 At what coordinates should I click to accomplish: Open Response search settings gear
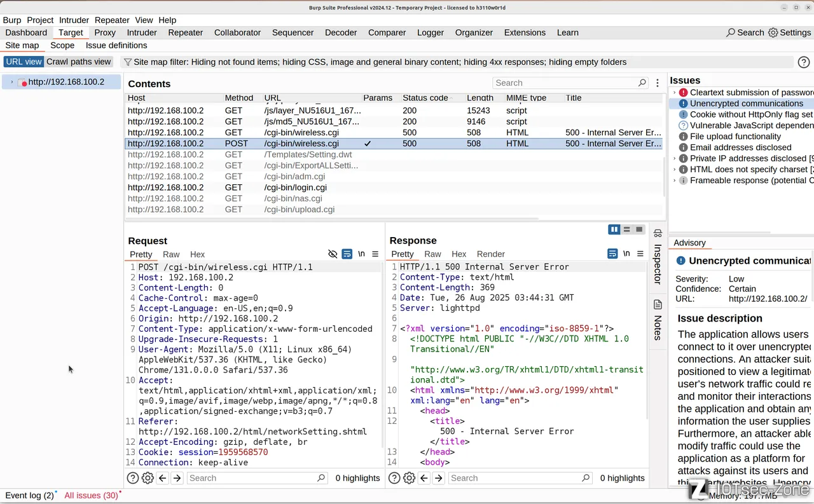pyautogui.click(x=409, y=478)
